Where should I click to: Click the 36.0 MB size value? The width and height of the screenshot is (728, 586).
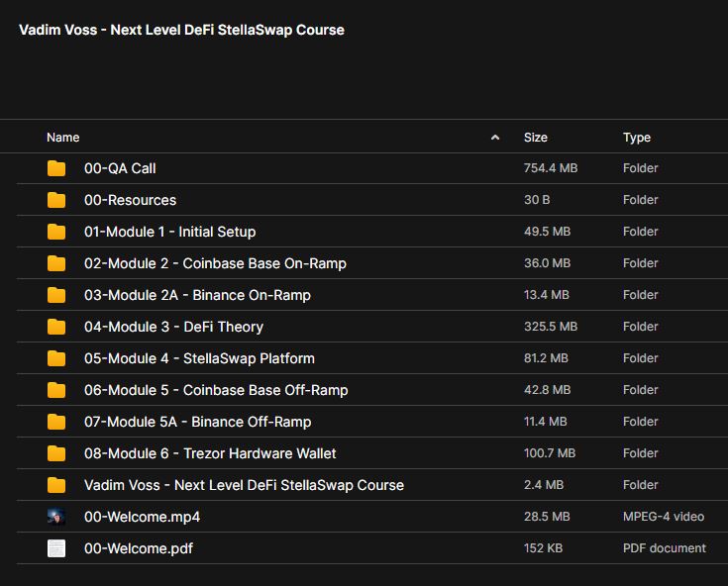click(547, 262)
